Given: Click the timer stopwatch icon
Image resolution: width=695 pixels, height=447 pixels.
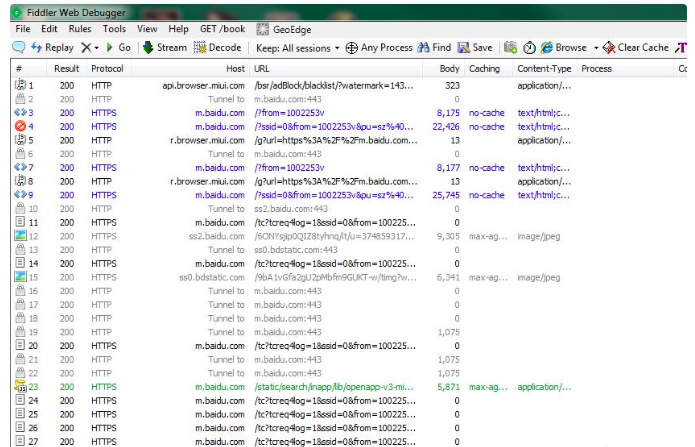Looking at the screenshot, I should tap(529, 47).
